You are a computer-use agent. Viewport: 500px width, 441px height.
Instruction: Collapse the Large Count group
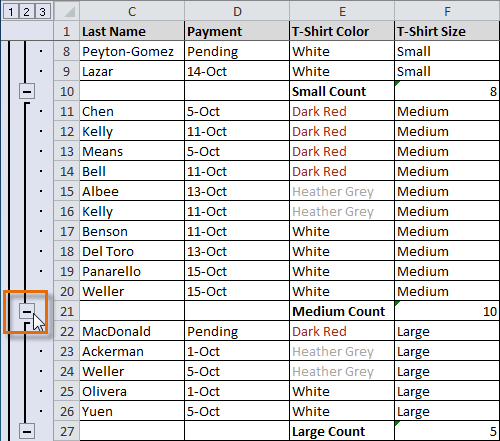pos(27,431)
